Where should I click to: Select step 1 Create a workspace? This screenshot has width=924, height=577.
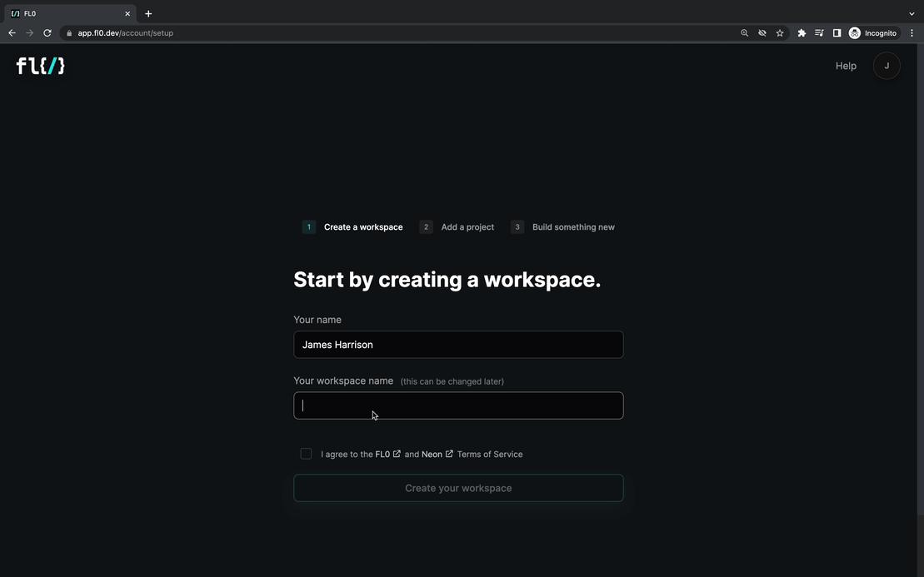352,226
